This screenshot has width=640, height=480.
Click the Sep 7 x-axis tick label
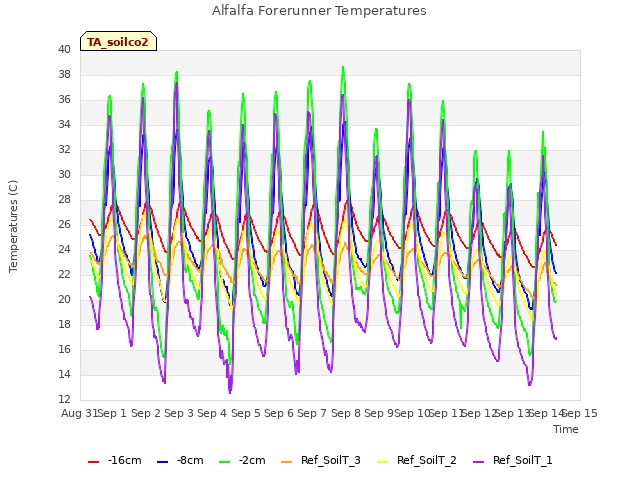(312, 413)
